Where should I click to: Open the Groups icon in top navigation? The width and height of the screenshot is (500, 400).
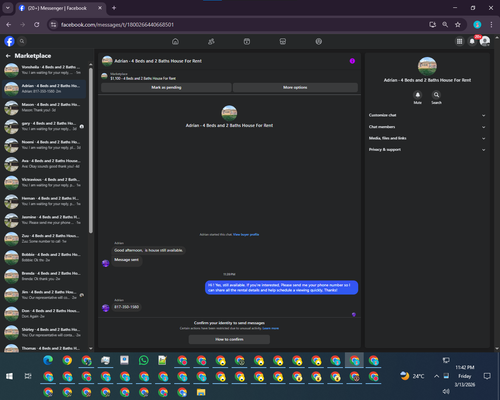point(319,41)
